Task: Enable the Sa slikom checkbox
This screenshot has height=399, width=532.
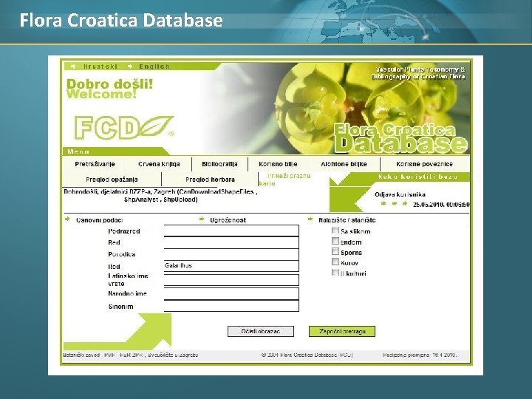Action: pos(335,231)
